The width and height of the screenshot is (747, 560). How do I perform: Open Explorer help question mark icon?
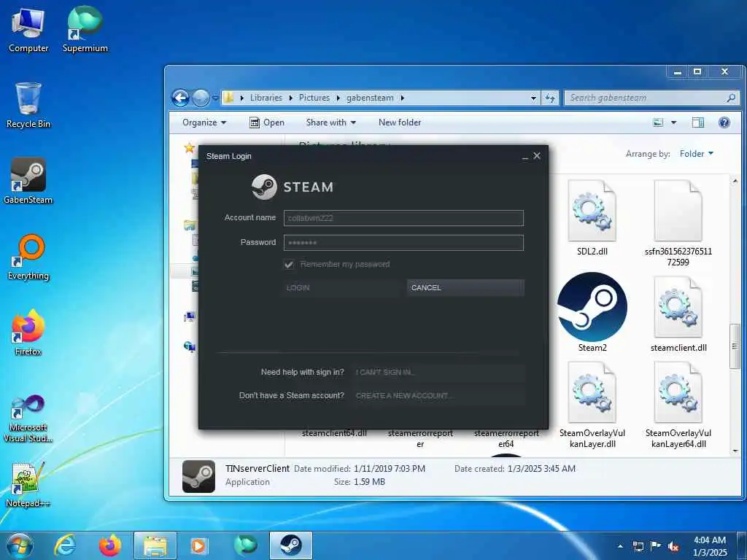coord(724,122)
